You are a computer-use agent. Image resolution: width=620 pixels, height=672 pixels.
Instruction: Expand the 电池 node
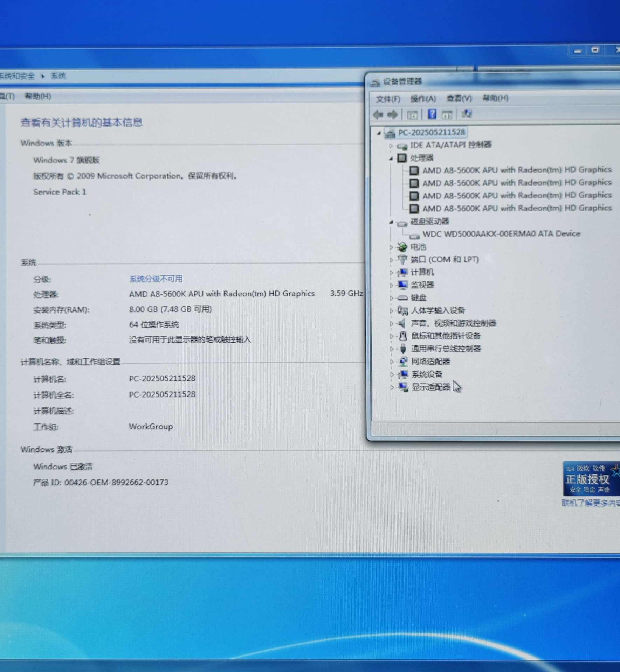coord(391,247)
